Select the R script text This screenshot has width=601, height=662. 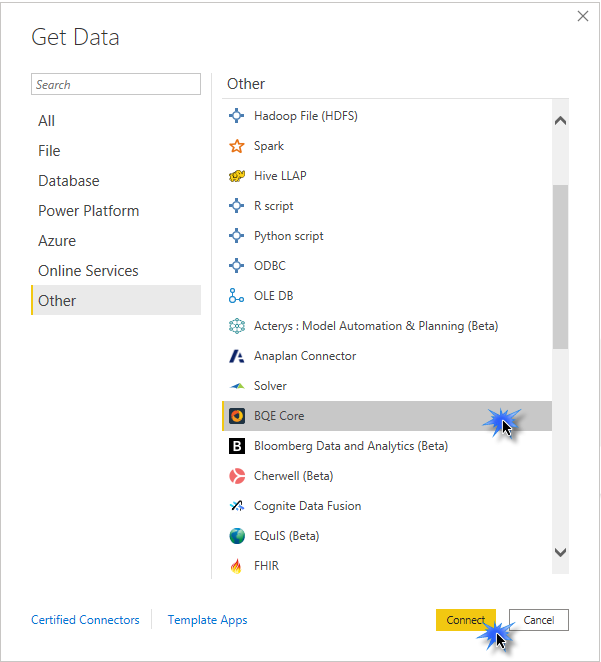(x=273, y=206)
